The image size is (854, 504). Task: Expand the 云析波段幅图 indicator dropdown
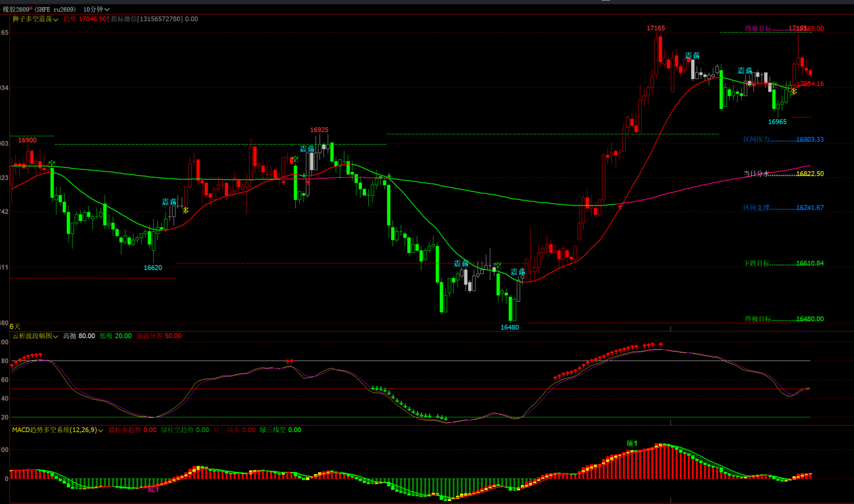pyautogui.click(x=35, y=336)
